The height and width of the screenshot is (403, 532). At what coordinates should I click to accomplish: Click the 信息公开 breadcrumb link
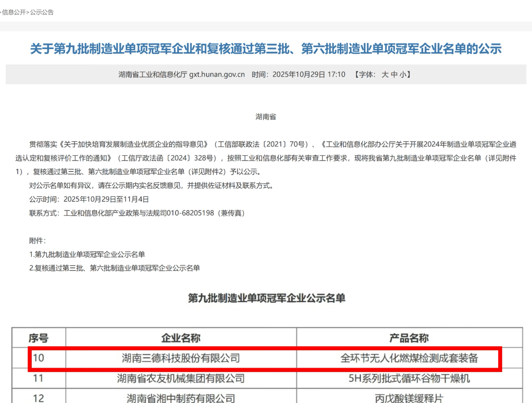click(x=14, y=12)
